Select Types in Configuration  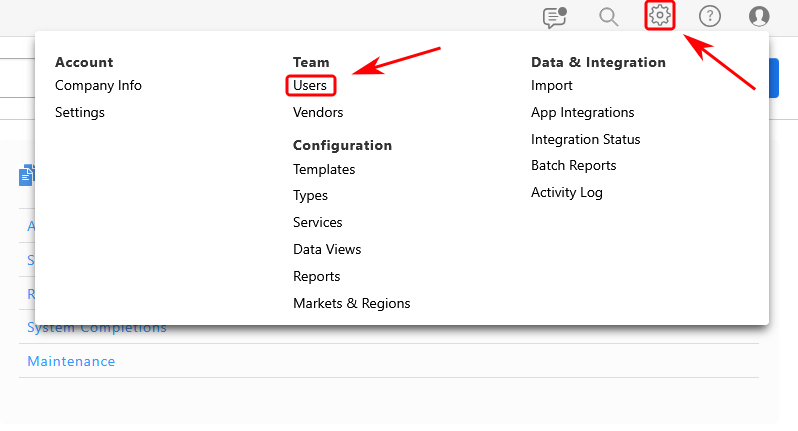310,196
